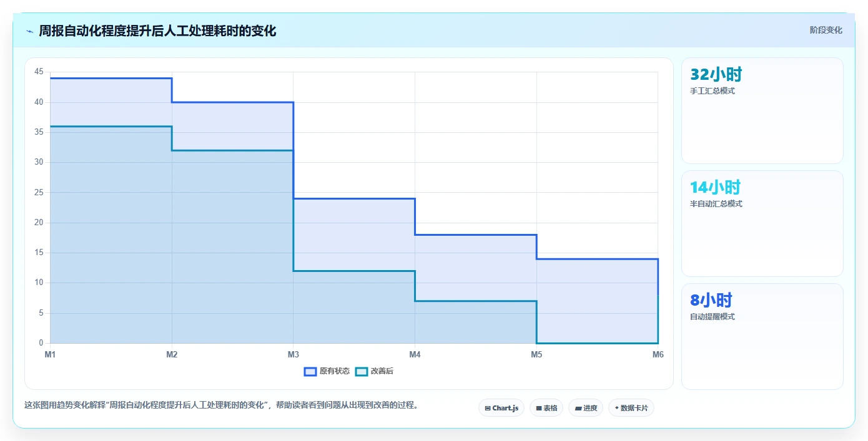Click the teal 改善后 legend color box
Screen dimensions: 868x441
362,371
